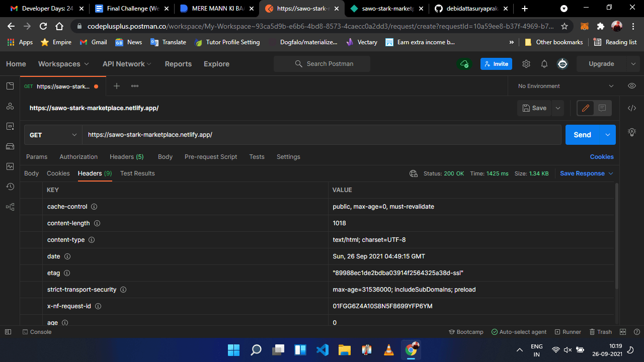The height and width of the screenshot is (362, 644).
Task: Open Postman settings gear icon
Action: pos(526,64)
